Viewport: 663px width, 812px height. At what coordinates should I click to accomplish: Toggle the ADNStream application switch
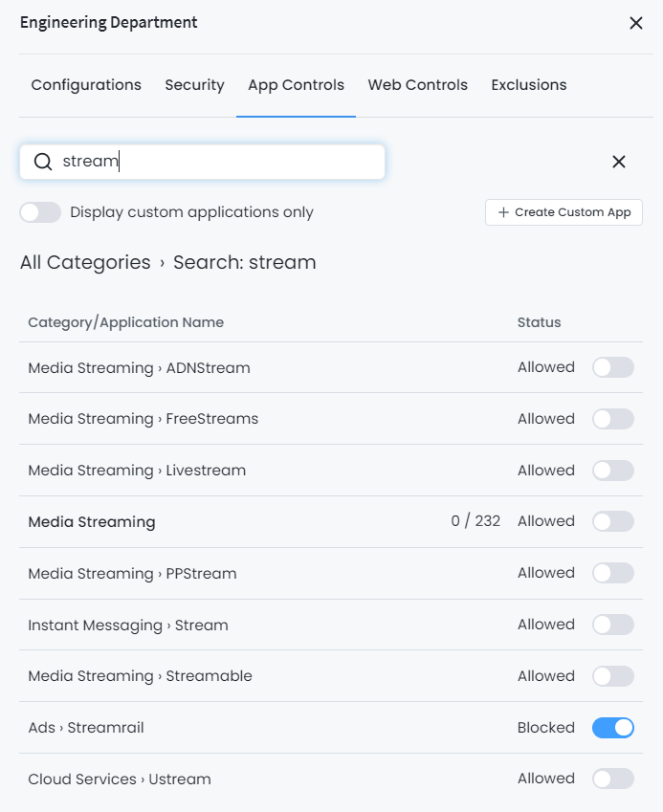click(612, 366)
